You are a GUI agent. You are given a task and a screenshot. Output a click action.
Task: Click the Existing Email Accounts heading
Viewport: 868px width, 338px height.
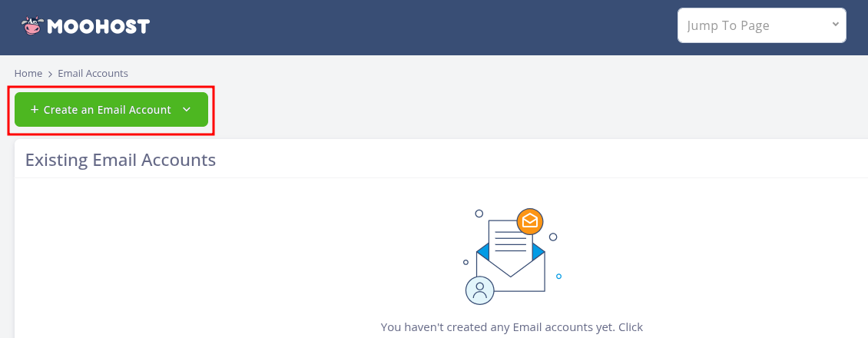[x=121, y=160]
